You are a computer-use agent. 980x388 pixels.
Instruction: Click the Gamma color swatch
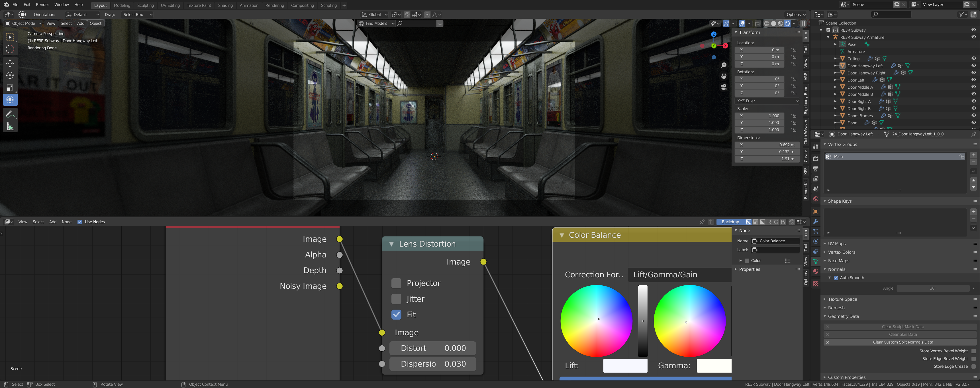click(x=714, y=365)
